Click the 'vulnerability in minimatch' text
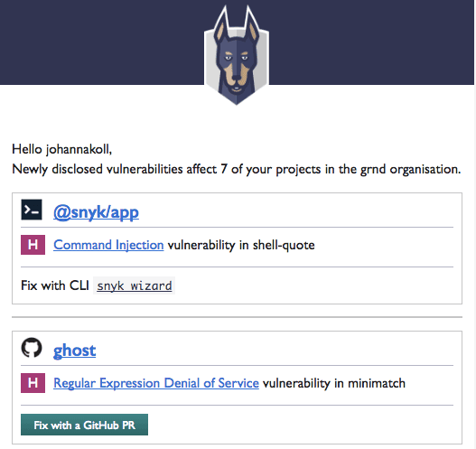Viewport: 476px width, 449px height. coord(334,383)
